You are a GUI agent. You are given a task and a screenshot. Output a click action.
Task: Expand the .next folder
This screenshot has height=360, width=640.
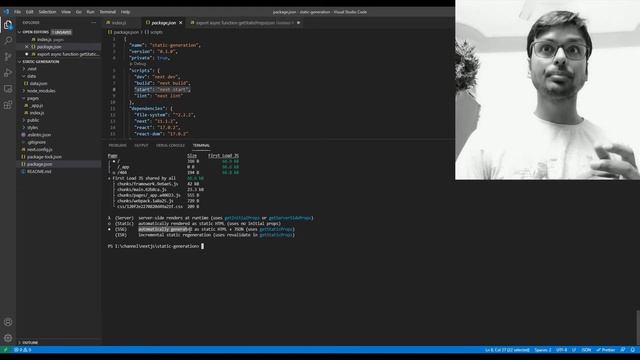pyautogui.click(x=31, y=69)
